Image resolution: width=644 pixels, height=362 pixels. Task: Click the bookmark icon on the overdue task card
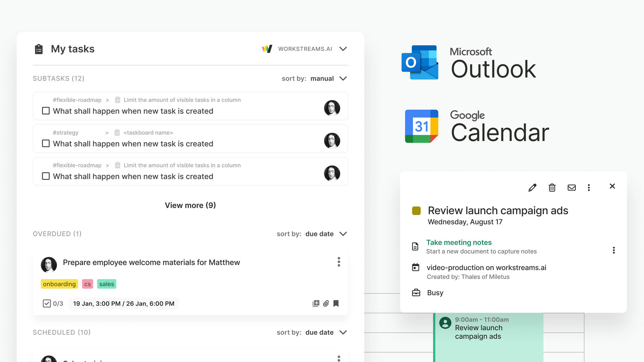click(336, 303)
